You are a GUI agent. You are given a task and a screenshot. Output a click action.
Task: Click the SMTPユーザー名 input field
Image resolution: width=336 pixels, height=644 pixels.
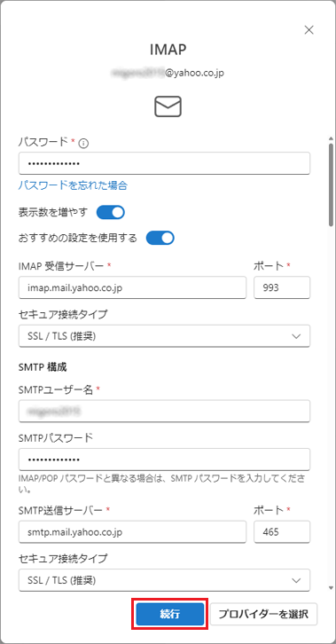(x=164, y=411)
